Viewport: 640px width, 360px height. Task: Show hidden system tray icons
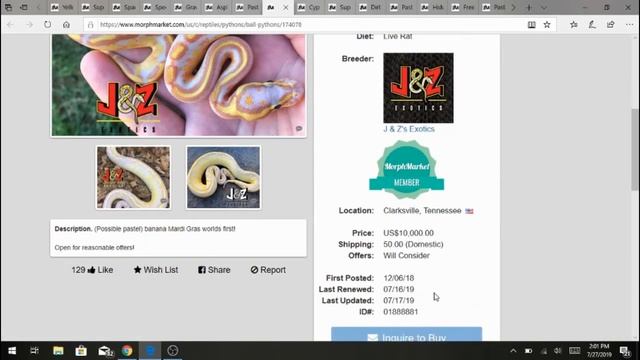(513, 351)
